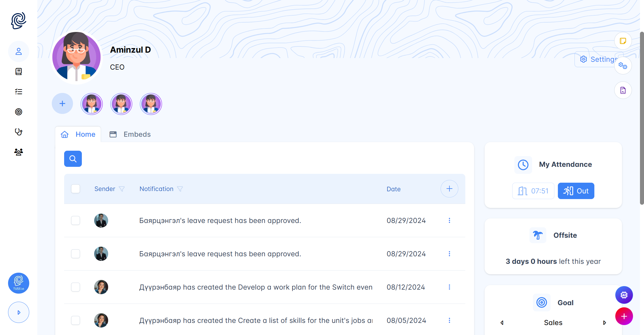
Task: Toggle the select-all checkbox in table header
Action: 76,189
